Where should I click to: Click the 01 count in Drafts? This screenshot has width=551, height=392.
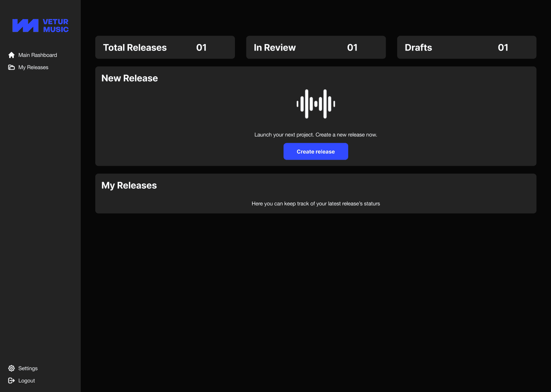pos(503,47)
